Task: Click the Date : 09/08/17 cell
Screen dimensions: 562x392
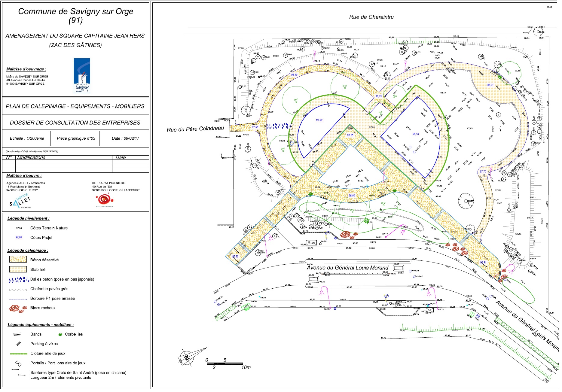Action: [x=125, y=138]
